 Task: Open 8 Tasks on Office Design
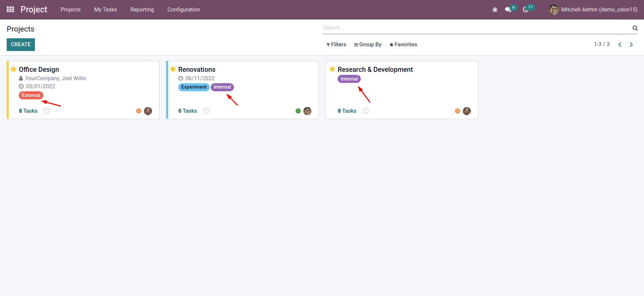[x=28, y=111]
